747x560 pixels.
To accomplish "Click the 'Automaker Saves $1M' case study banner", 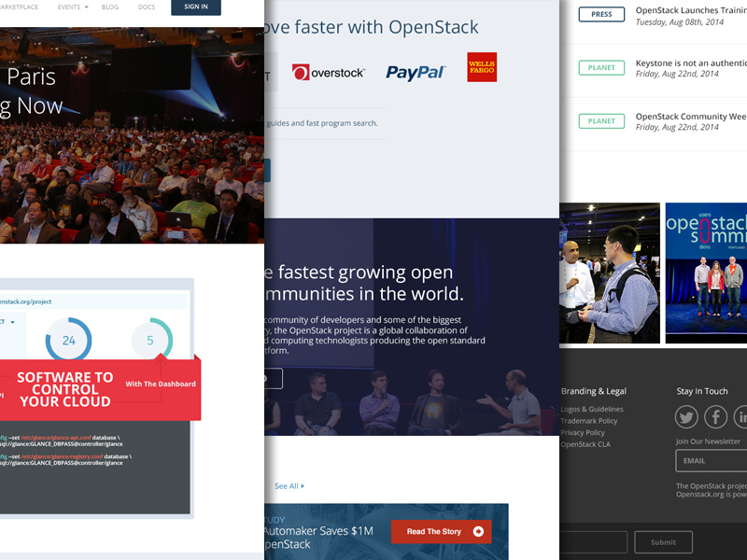I will pos(387,532).
